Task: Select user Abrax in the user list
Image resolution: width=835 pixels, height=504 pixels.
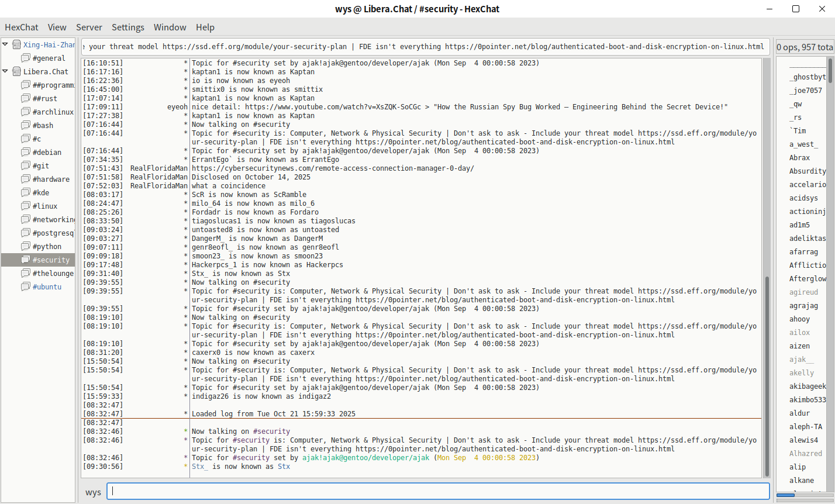Action: pyautogui.click(x=799, y=158)
